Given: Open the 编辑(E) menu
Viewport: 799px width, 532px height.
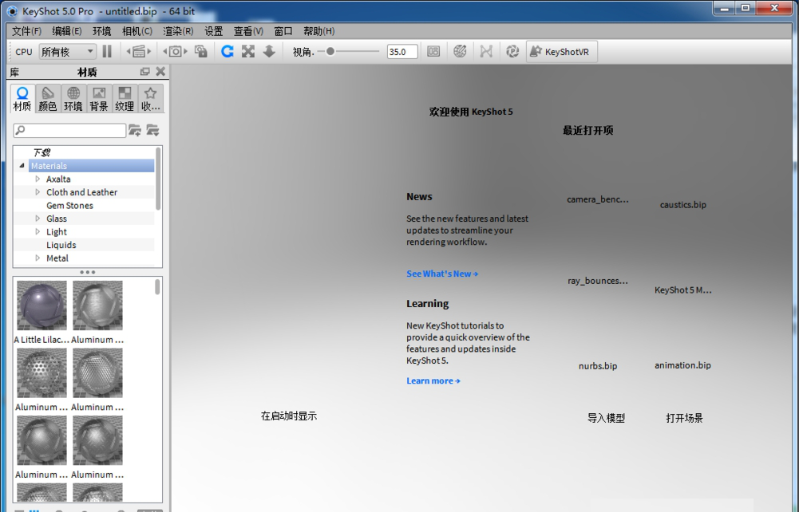Looking at the screenshot, I should 67,31.
